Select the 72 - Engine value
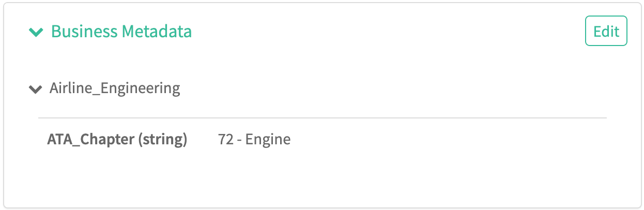The height and width of the screenshot is (210, 644). click(254, 139)
